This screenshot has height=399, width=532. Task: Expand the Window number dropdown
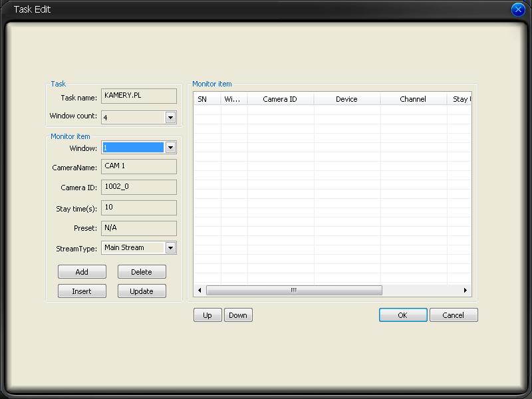coord(170,148)
